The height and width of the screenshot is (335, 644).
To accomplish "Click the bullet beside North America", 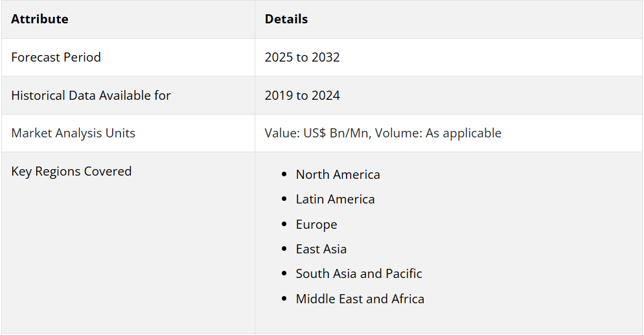I will tap(284, 174).
